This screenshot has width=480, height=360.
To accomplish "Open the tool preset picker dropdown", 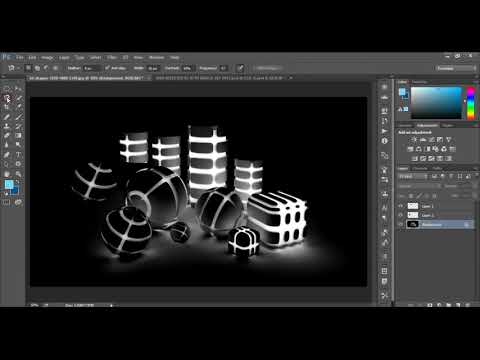I will (x=13, y=68).
